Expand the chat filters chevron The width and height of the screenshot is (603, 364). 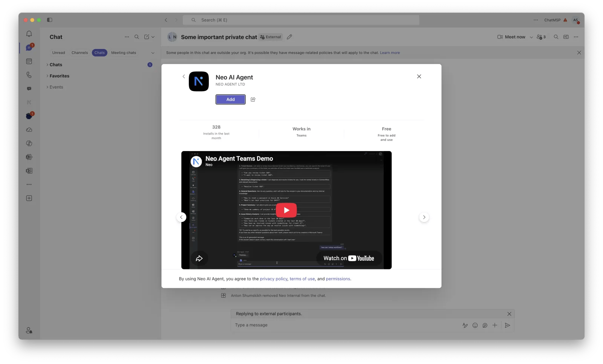coord(153,53)
